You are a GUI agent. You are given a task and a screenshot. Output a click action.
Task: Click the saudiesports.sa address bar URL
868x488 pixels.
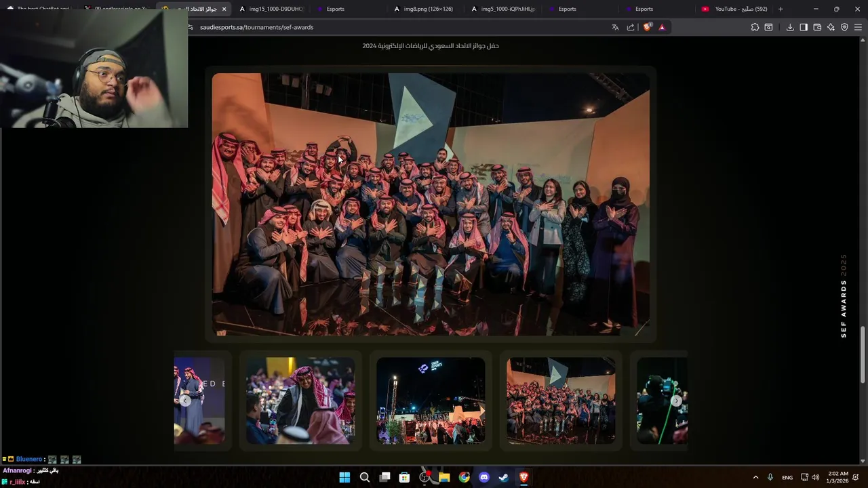point(257,27)
